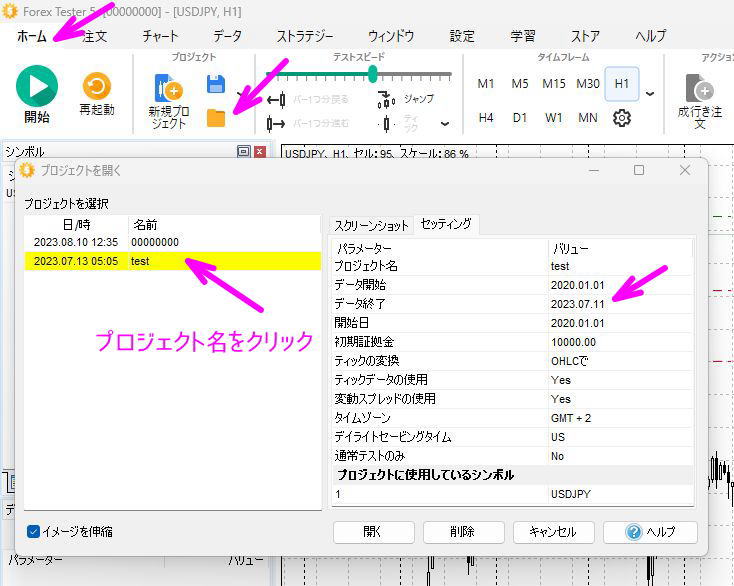Viewport: 734px width, 586px height.
Task: Close the Symbol (シンボル) panel
Action: click(x=260, y=151)
